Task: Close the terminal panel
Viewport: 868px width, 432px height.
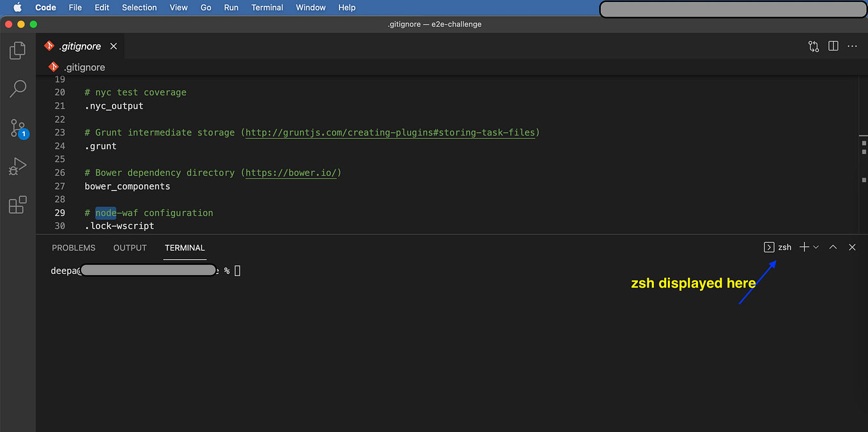Action: tap(852, 247)
